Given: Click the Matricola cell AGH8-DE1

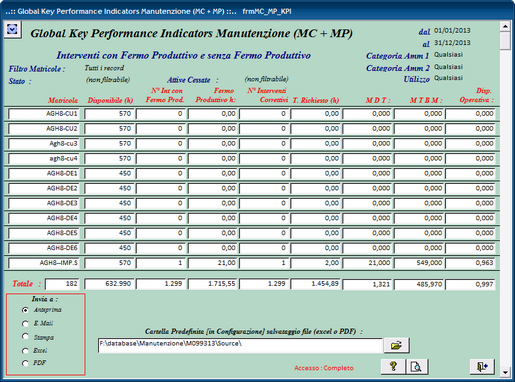Looking at the screenshot, I should [44, 174].
